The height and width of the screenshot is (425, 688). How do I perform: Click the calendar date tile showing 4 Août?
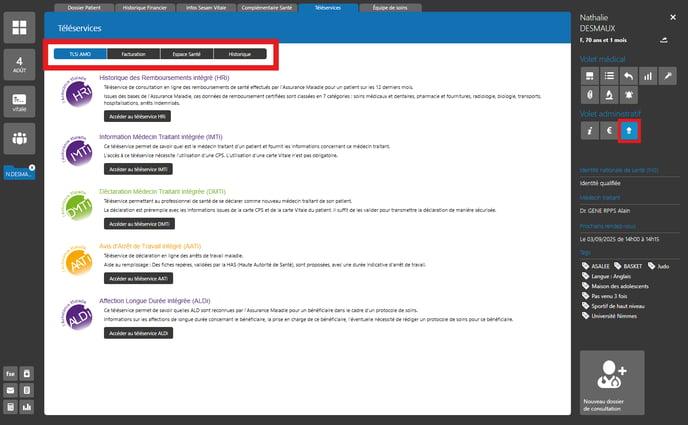19,65
